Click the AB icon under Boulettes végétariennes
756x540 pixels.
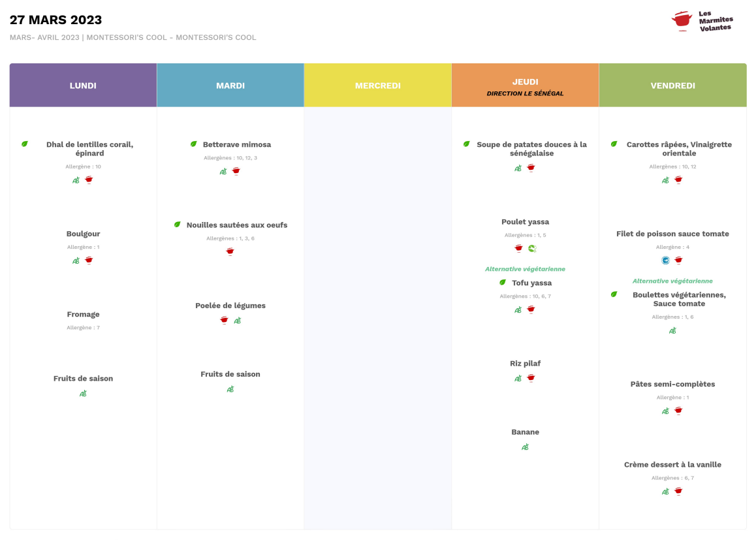[x=672, y=330]
